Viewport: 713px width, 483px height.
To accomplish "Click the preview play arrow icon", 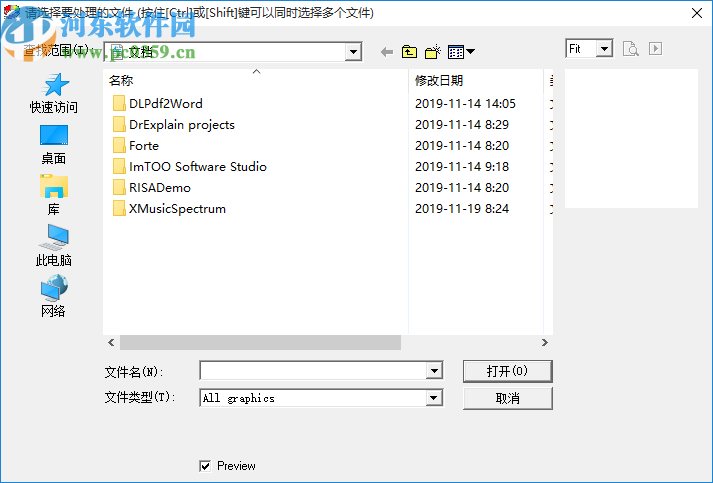I will [x=655, y=49].
